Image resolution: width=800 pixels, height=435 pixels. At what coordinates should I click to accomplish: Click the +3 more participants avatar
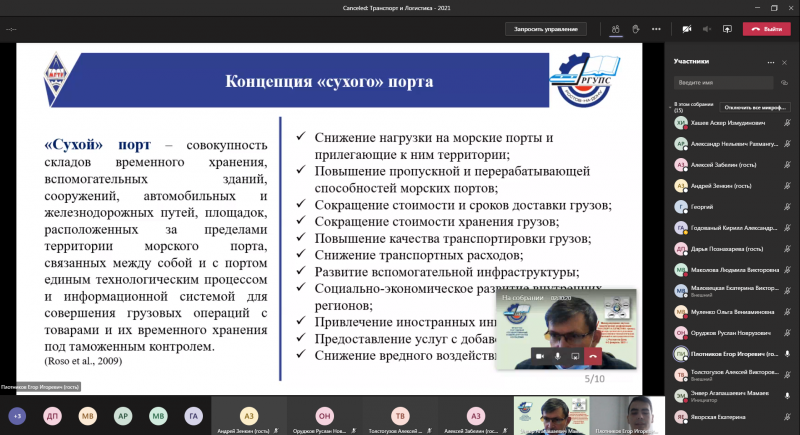pyautogui.click(x=17, y=415)
